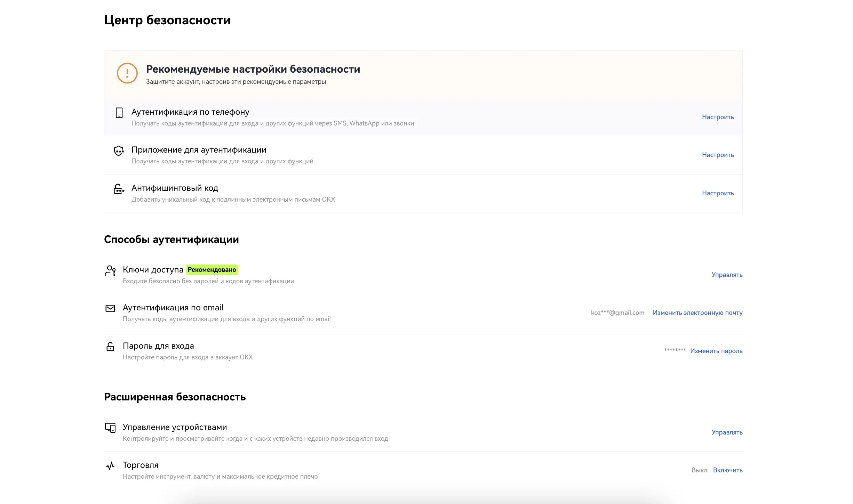Click the phone authentication icon
Image resolution: width=853 pixels, height=504 pixels.
coord(119,113)
